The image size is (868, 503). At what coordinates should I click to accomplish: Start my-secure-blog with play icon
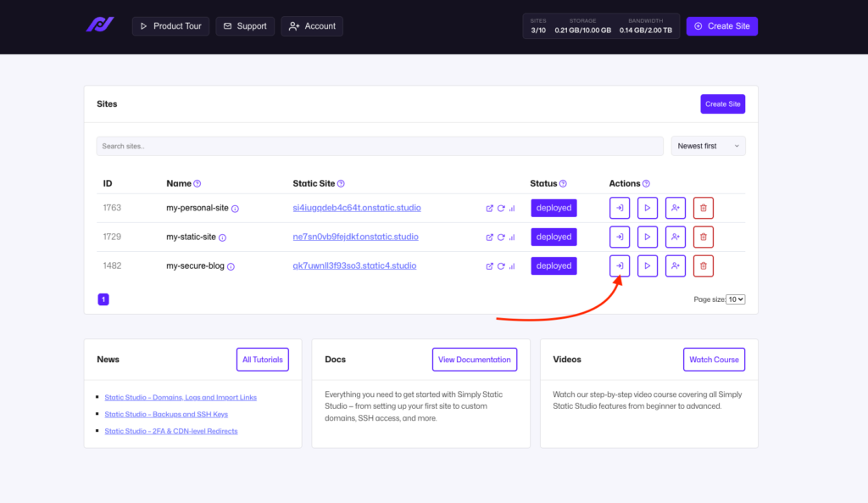tap(647, 265)
